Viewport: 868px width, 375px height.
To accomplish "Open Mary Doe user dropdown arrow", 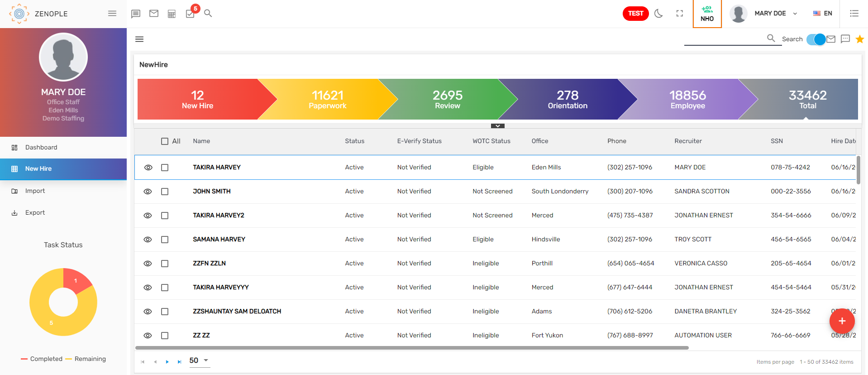I will pyautogui.click(x=795, y=14).
